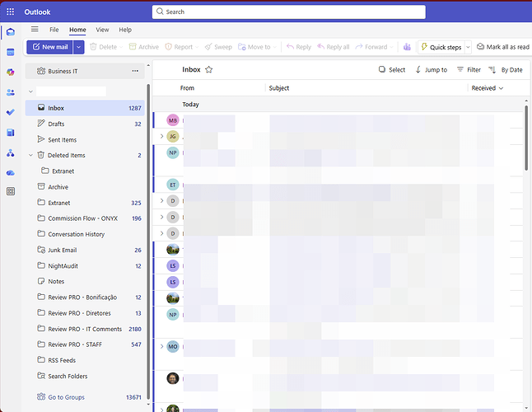532x412 pixels.
Task: Click Mark all as read
Action: (502, 47)
